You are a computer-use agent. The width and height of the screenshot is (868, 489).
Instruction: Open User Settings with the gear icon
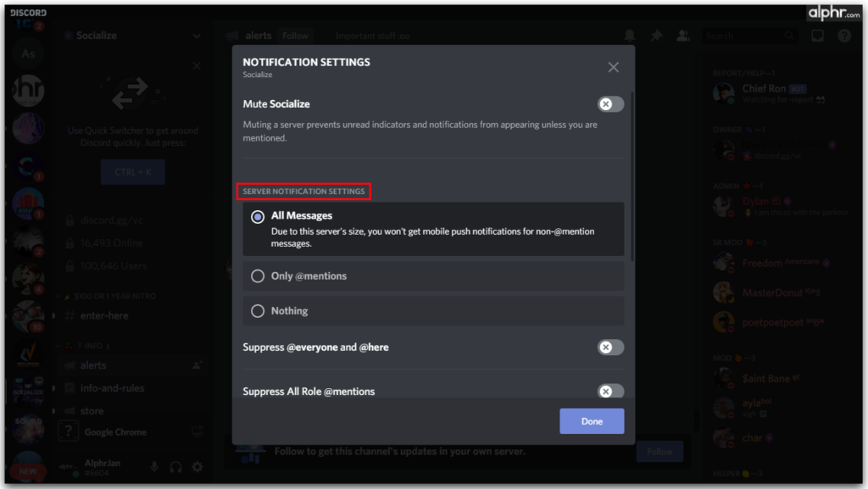tap(197, 465)
